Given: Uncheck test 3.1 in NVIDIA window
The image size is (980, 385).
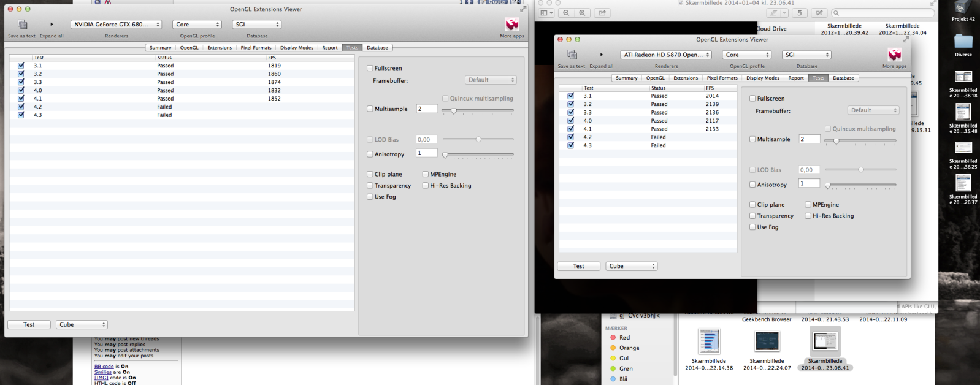Looking at the screenshot, I should click(21, 65).
